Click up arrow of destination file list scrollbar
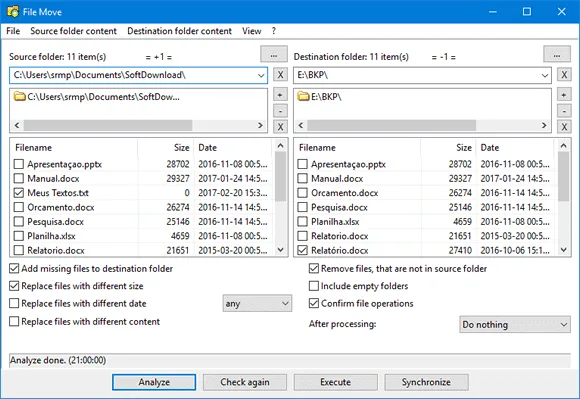The image size is (580, 399). [x=563, y=146]
